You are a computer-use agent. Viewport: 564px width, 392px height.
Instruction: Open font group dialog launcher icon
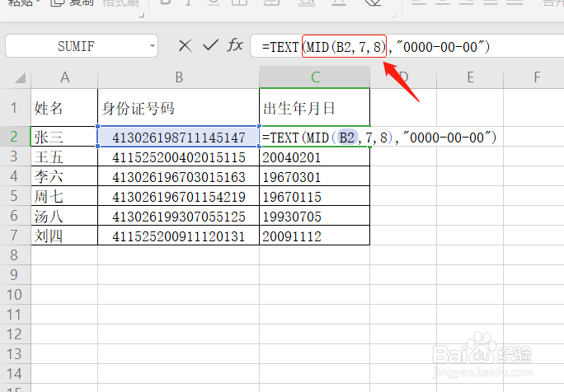pyautogui.click(x=395, y=15)
